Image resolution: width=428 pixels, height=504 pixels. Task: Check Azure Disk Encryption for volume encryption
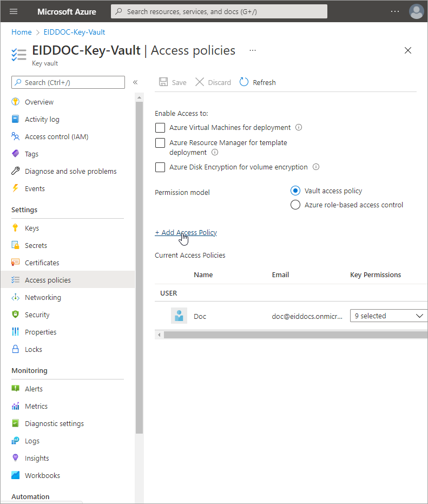pyautogui.click(x=160, y=167)
